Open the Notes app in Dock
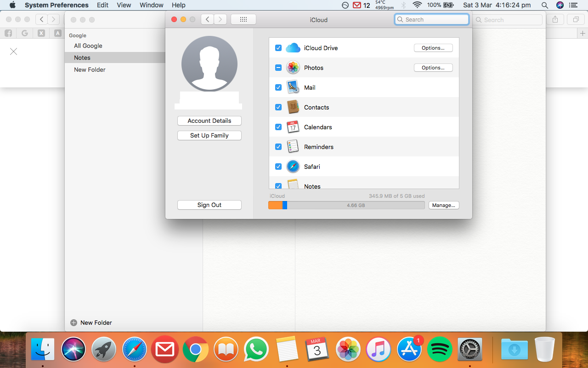This screenshot has height=368, width=588. click(x=287, y=349)
